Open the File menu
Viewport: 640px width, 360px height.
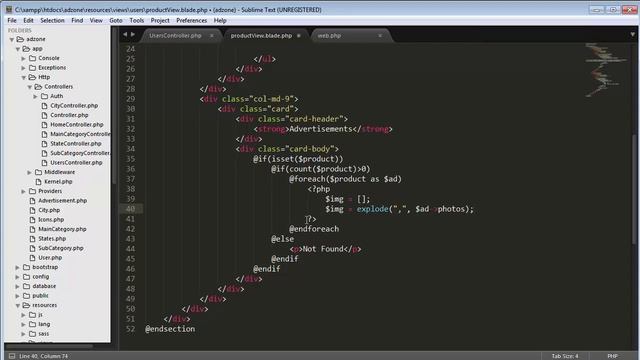coord(12,20)
